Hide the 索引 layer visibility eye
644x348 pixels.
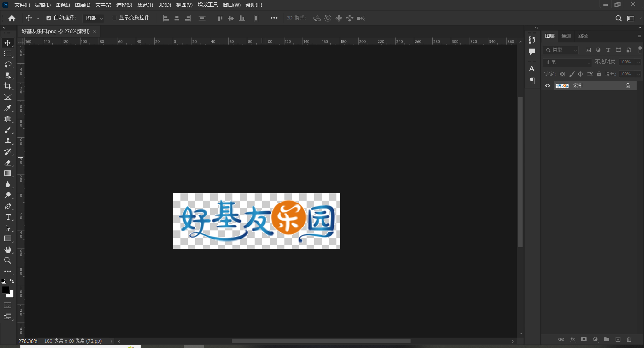[547, 85]
